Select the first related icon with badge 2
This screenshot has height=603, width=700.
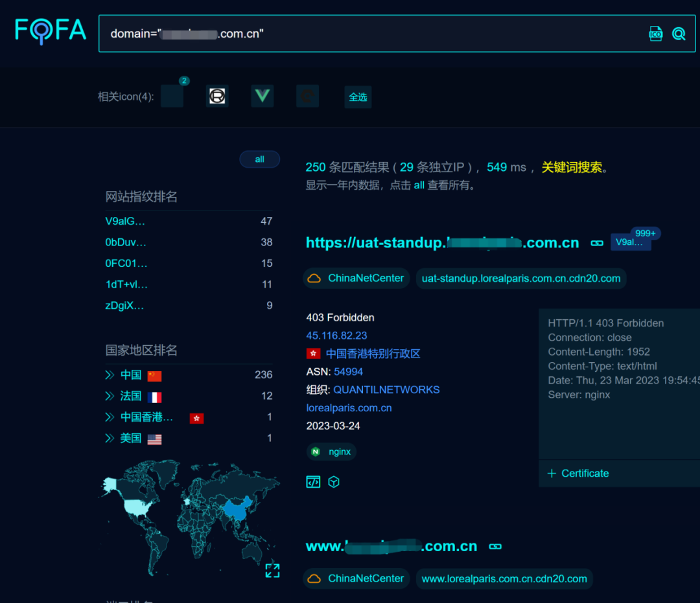[x=172, y=96]
